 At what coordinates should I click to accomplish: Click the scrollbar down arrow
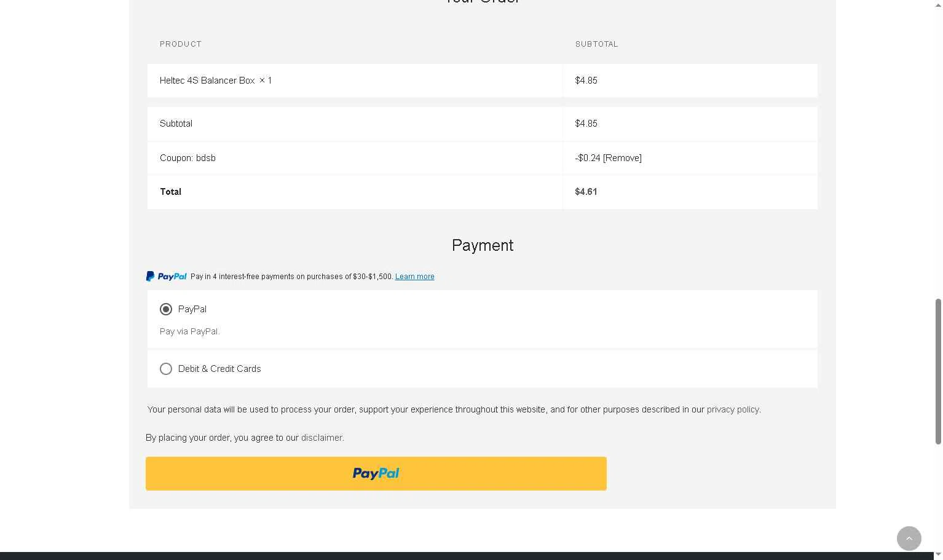tap(937, 555)
